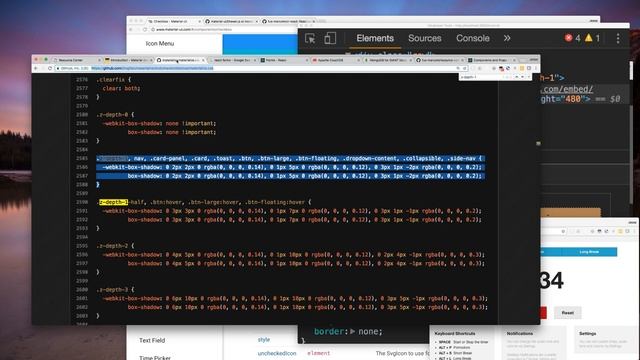640x360 pixels.
Task: Switch to the Apache CouchDB tab
Action: pos(336,60)
